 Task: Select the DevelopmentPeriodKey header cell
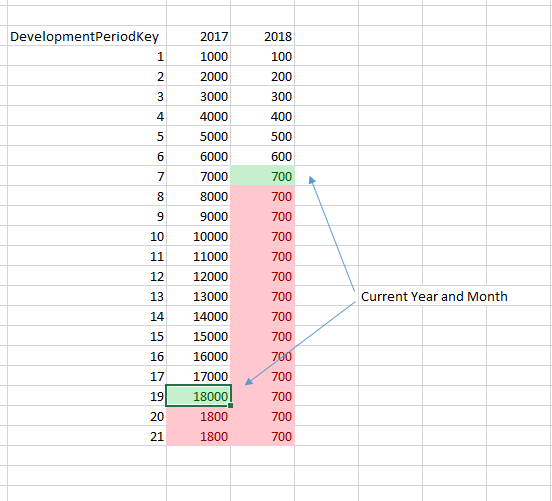(x=87, y=36)
